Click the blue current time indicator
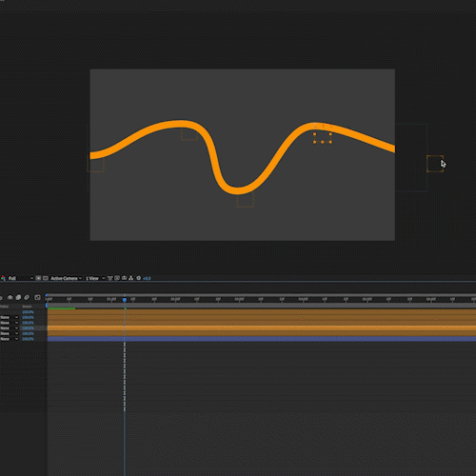Viewport: 476px width, 476px height. tap(125, 300)
